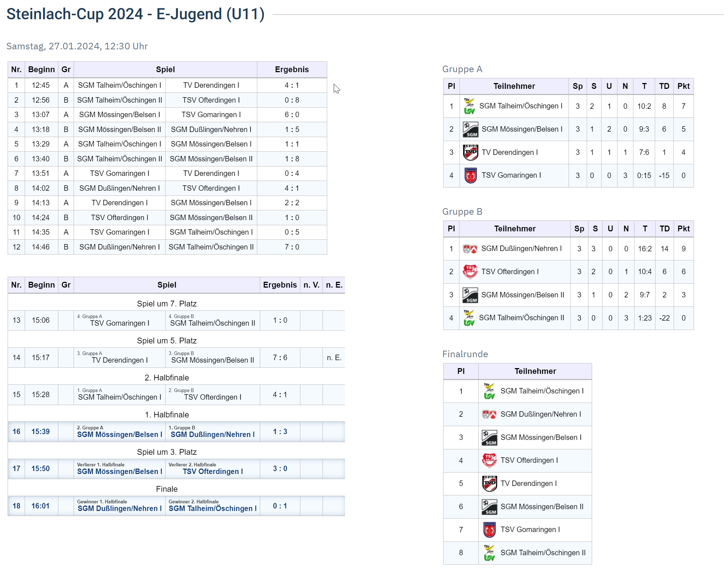Click SGM Mössingen/Belsen I logo in Gruppe A

click(470, 129)
